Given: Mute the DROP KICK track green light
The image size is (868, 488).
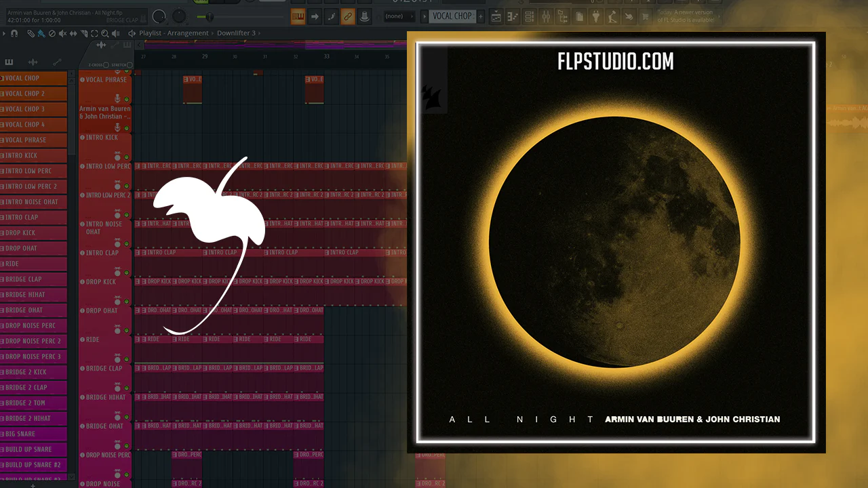Looking at the screenshot, I should [127, 302].
